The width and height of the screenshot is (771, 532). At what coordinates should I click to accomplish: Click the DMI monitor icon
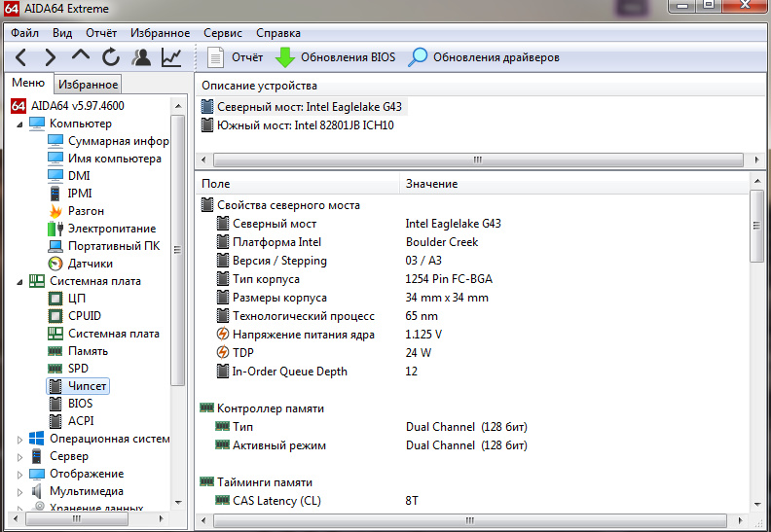click(55, 175)
